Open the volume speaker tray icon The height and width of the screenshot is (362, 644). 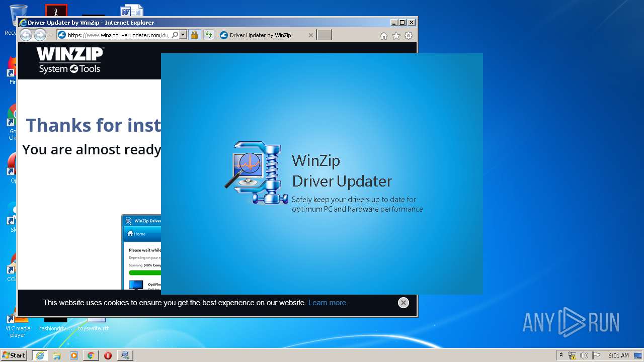point(584,355)
